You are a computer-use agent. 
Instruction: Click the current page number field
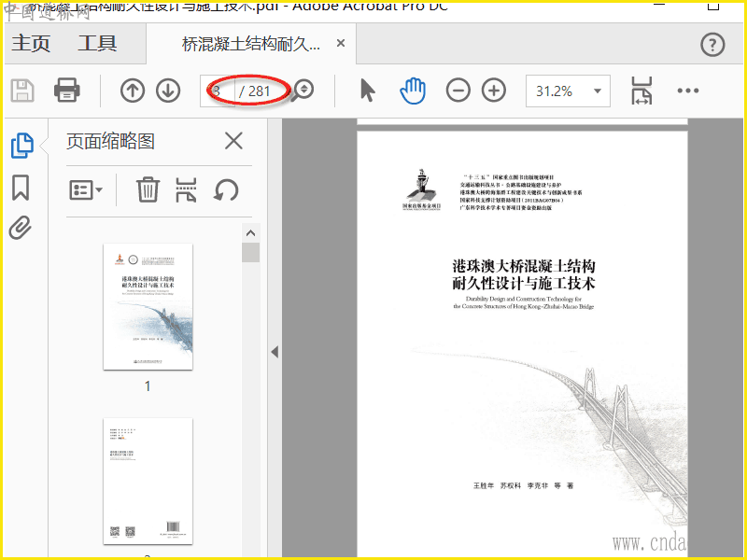pyautogui.click(x=218, y=91)
